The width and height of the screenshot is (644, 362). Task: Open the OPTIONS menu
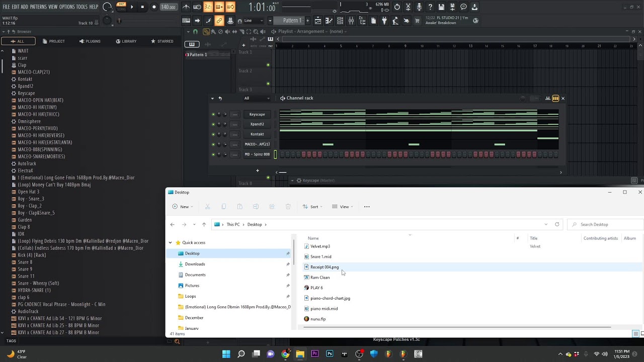tap(67, 7)
